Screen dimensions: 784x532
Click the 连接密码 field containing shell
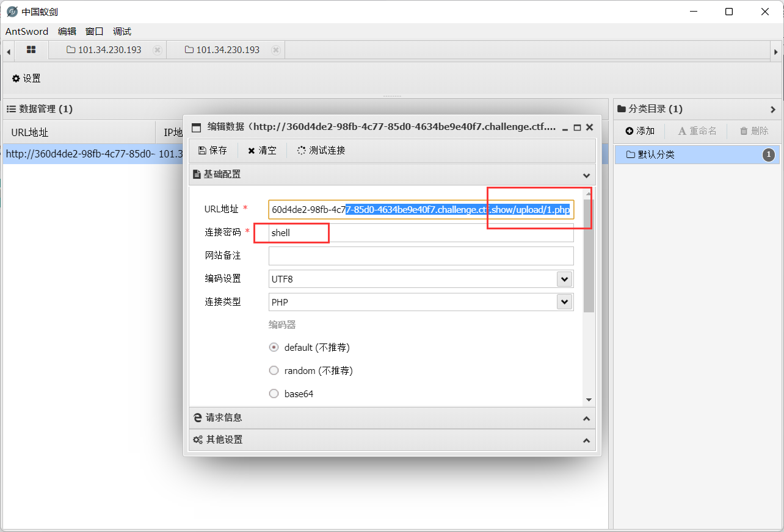click(421, 232)
